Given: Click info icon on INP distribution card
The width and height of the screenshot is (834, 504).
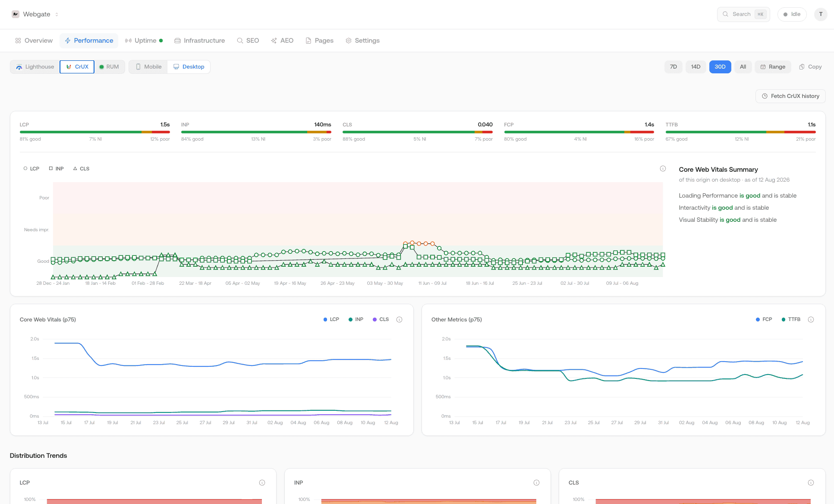Looking at the screenshot, I should tap(536, 483).
